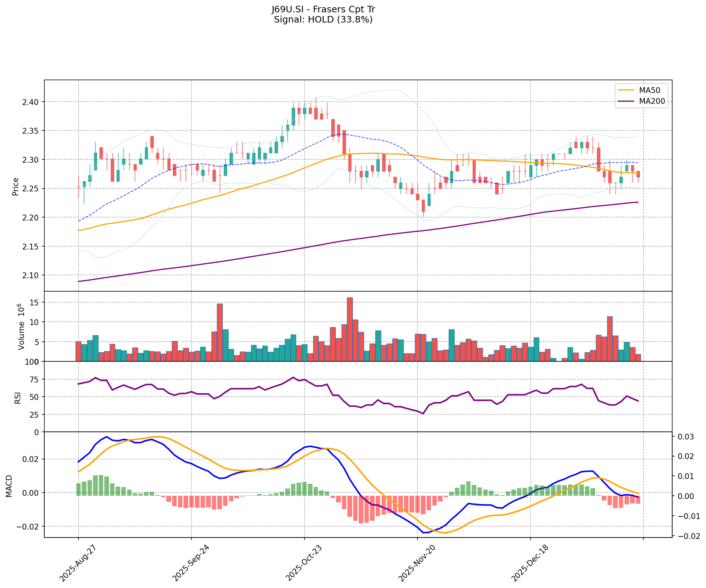
Task: Click the orange MA50 legend line swatch
Action: (x=625, y=90)
